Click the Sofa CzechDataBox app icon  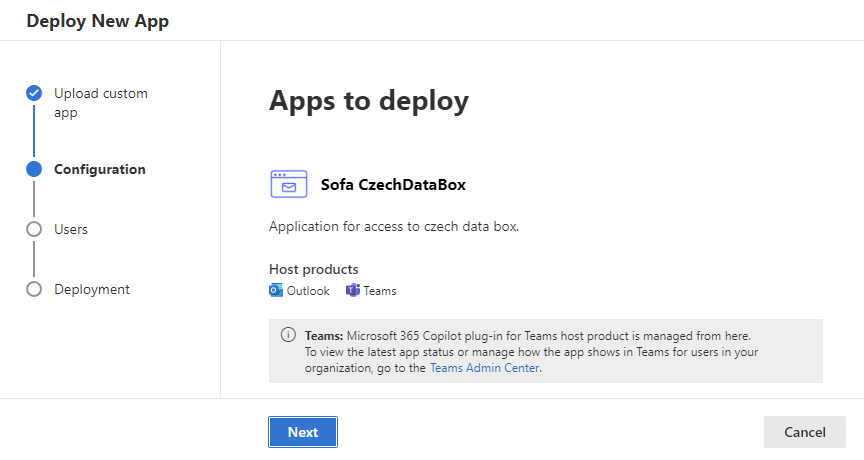(289, 184)
